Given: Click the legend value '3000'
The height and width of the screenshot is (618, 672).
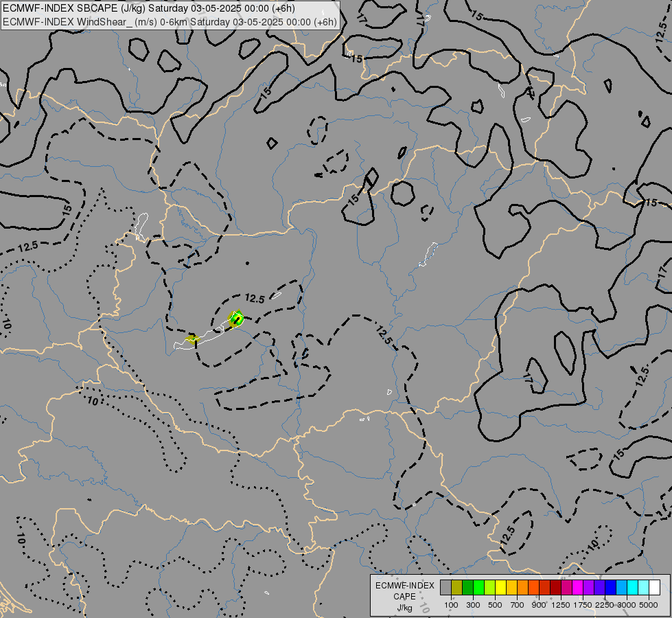Looking at the screenshot, I should (x=627, y=605).
